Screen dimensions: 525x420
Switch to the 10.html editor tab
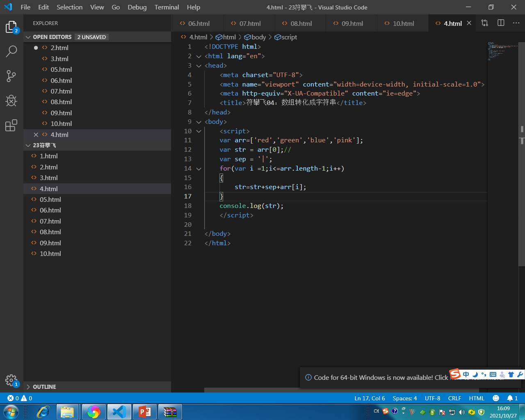403,23
